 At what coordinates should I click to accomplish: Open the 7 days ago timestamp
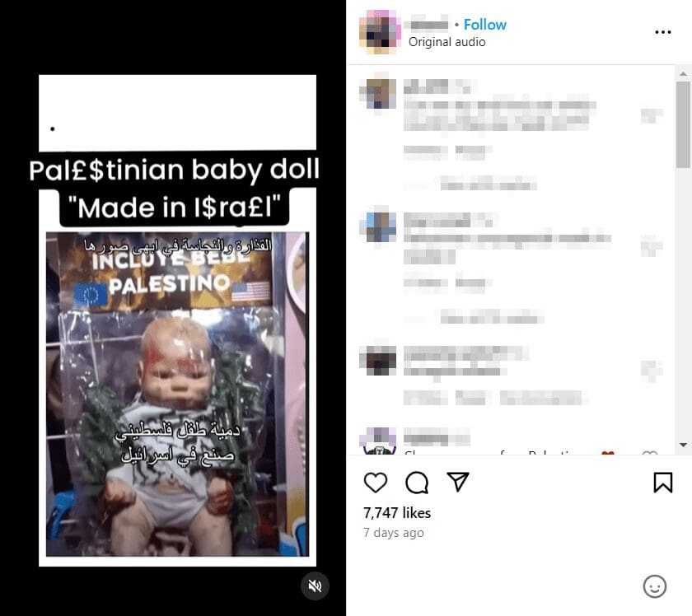393,533
